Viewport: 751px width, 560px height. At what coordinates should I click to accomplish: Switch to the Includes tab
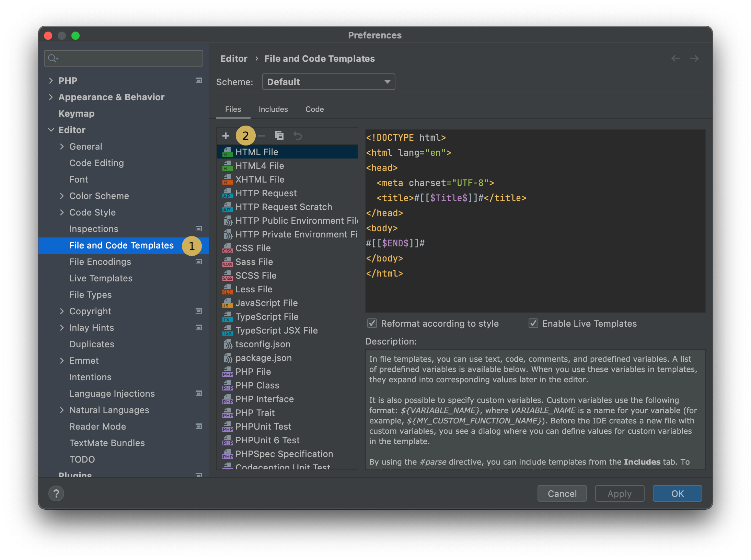pyautogui.click(x=273, y=109)
